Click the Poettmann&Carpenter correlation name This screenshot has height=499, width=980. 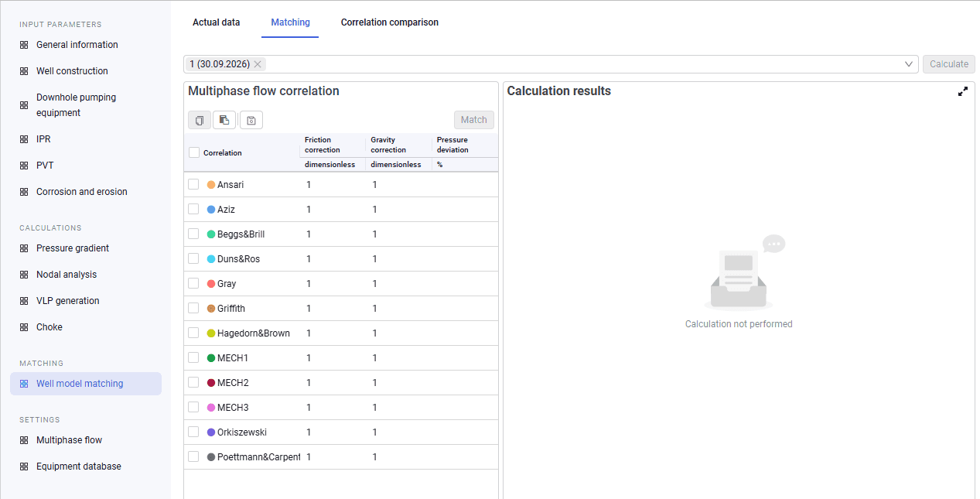tap(259, 457)
